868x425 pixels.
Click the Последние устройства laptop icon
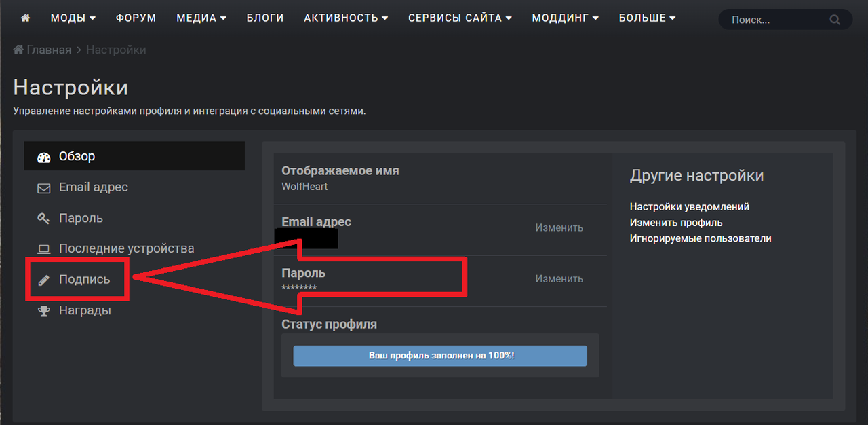coord(44,249)
